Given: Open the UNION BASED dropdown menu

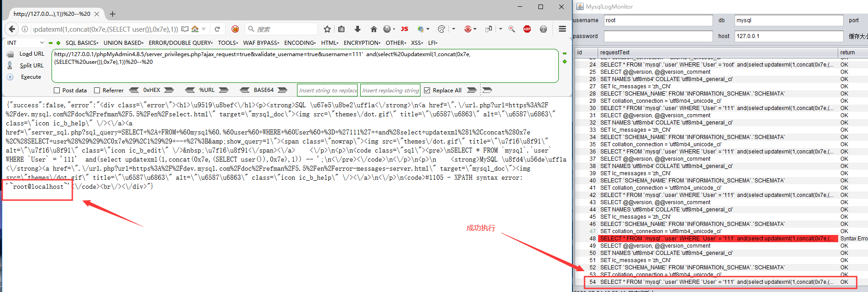Looking at the screenshot, I should pos(123,43).
